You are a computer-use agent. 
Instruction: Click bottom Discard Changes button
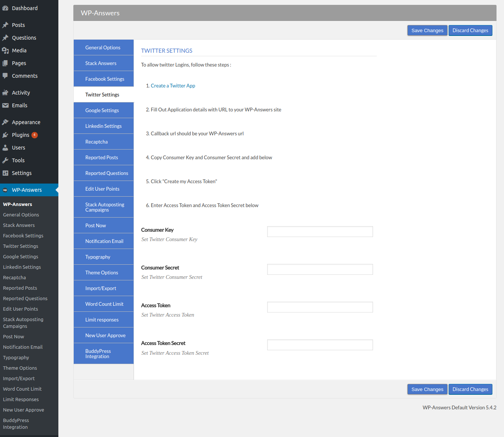pyautogui.click(x=470, y=390)
